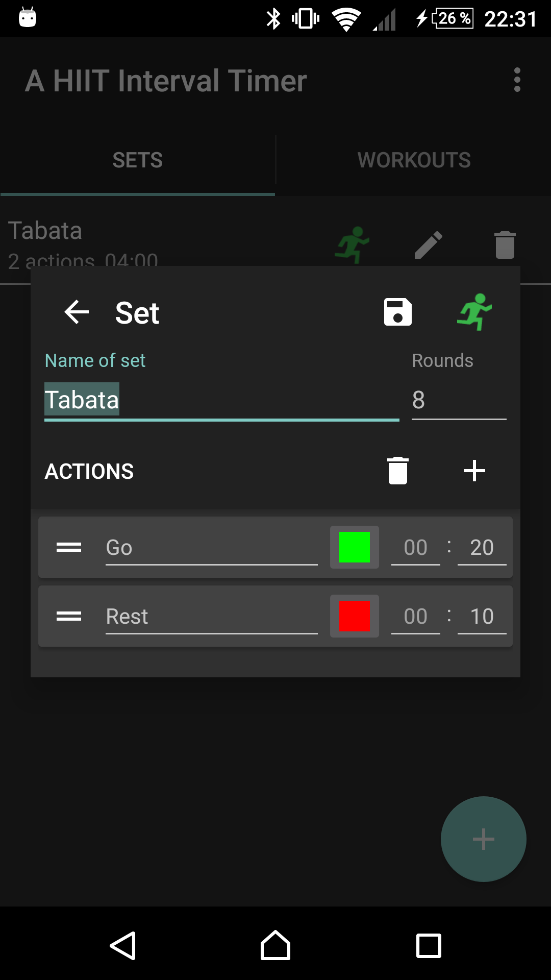
Task: Tap the back arrow in Set dialog
Action: (77, 312)
